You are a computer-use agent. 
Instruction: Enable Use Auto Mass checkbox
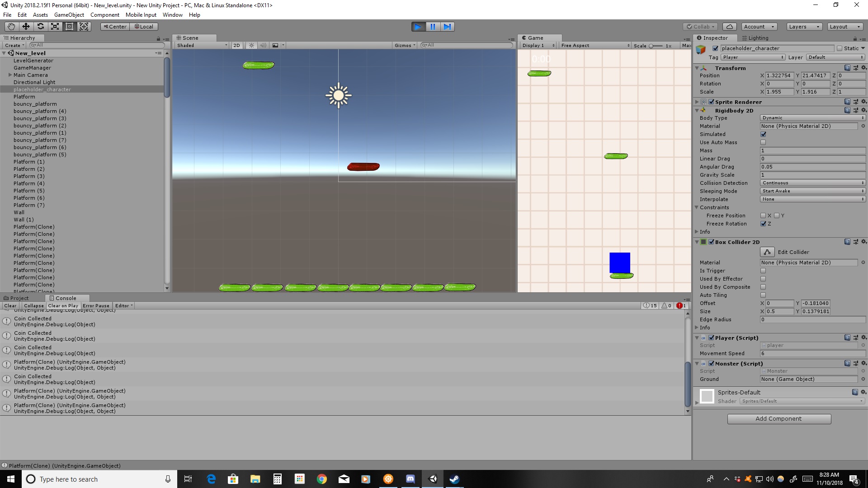764,142
